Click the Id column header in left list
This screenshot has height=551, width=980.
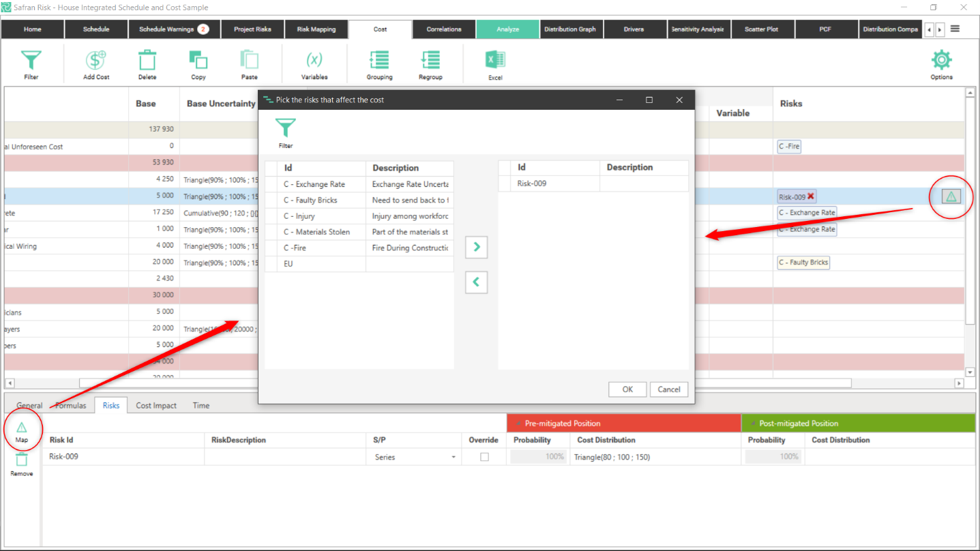pyautogui.click(x=321, y=168)
